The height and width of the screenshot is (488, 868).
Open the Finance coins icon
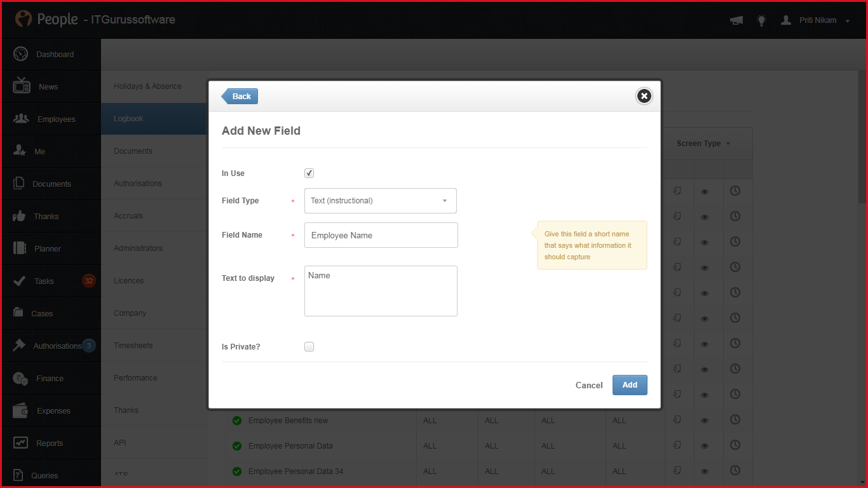(20, 378)
